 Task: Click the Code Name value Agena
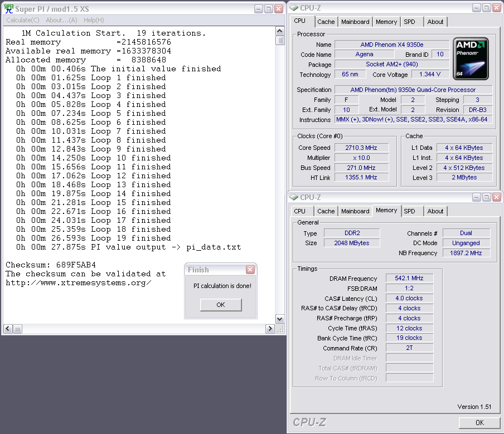tap(365, 54)
